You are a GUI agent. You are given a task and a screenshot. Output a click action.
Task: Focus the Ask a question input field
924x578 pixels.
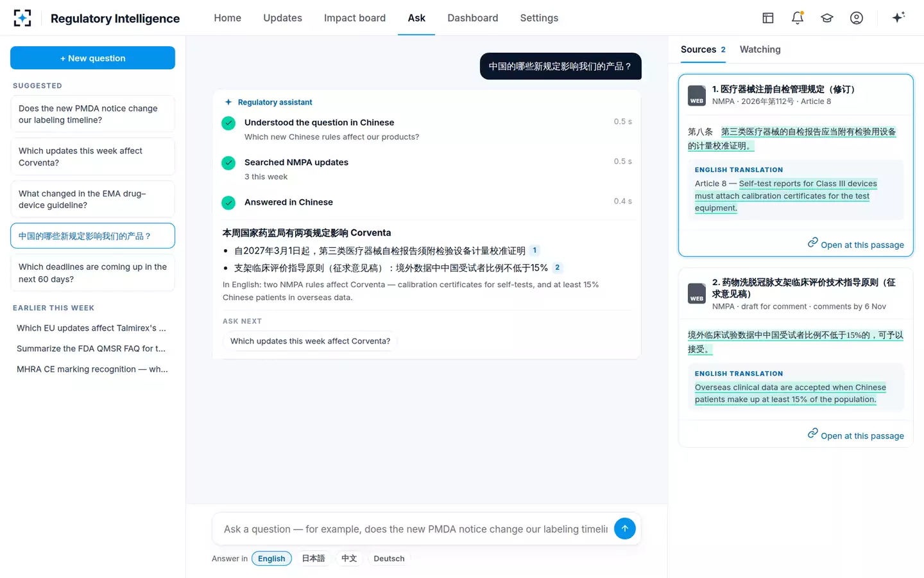point(415,529)
